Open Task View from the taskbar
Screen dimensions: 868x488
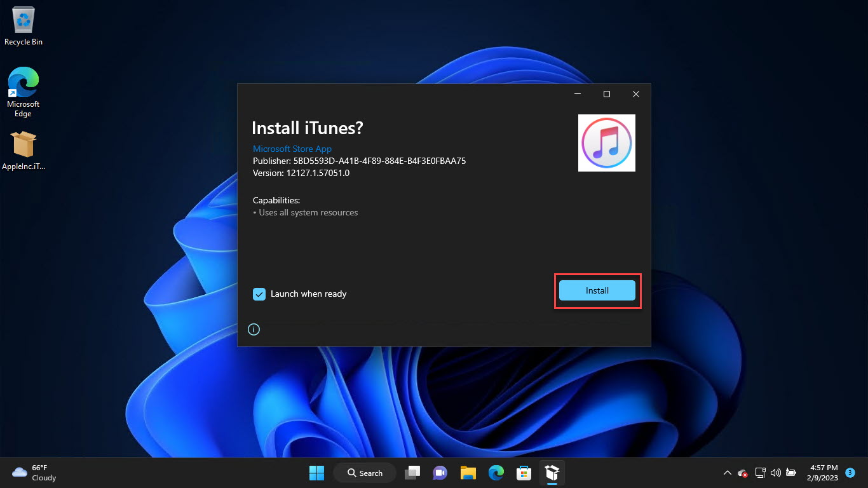tap(413, 473)
